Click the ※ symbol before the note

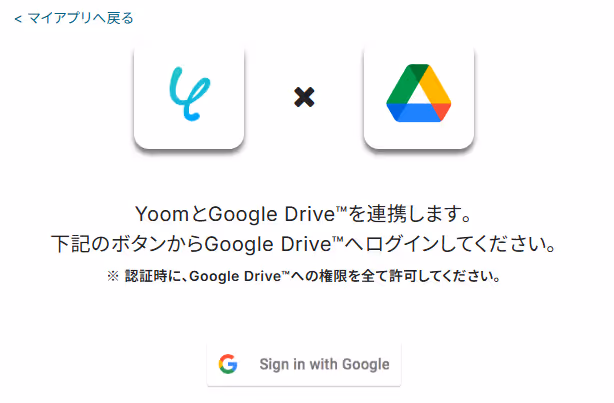pos(113,276)
